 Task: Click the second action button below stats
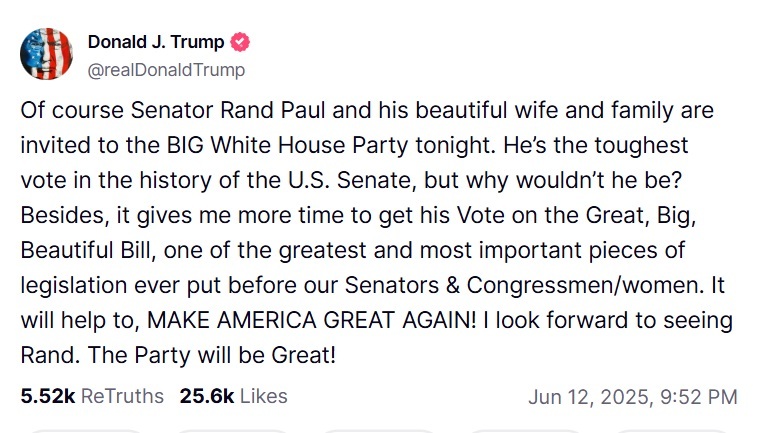[x=232, y=431]
